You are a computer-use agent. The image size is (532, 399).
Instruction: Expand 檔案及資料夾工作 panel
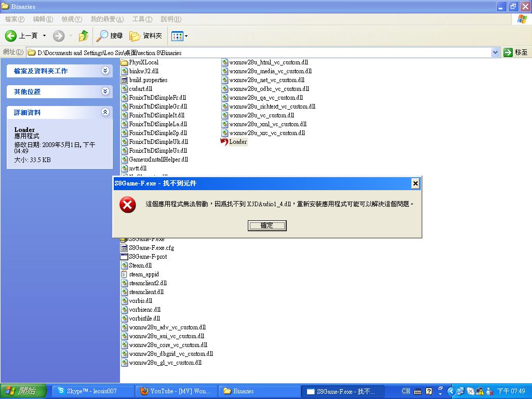105,71
